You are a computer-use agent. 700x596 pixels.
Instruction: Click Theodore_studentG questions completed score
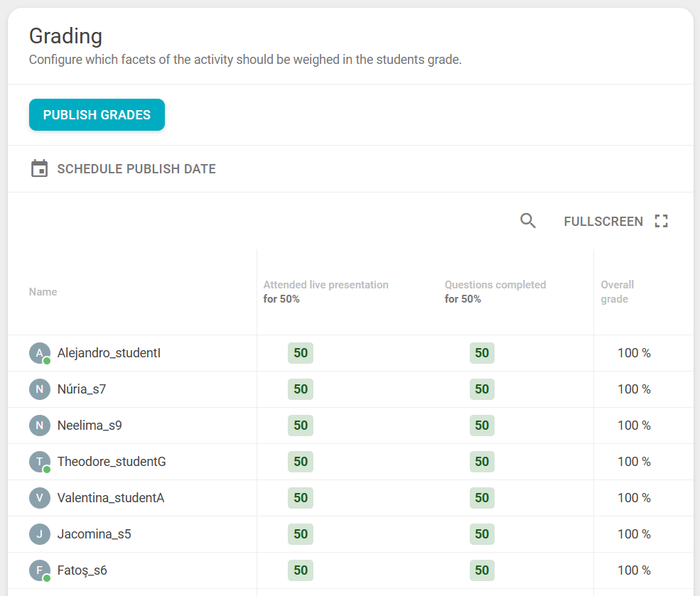pyautogui.click(x=482, y=461)
